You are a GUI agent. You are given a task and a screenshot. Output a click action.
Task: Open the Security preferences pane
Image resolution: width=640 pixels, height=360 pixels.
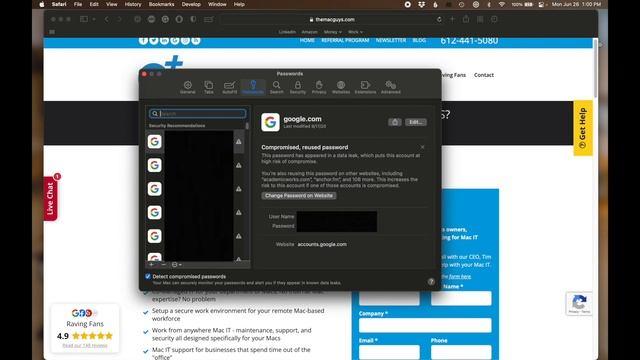(298, 87)
